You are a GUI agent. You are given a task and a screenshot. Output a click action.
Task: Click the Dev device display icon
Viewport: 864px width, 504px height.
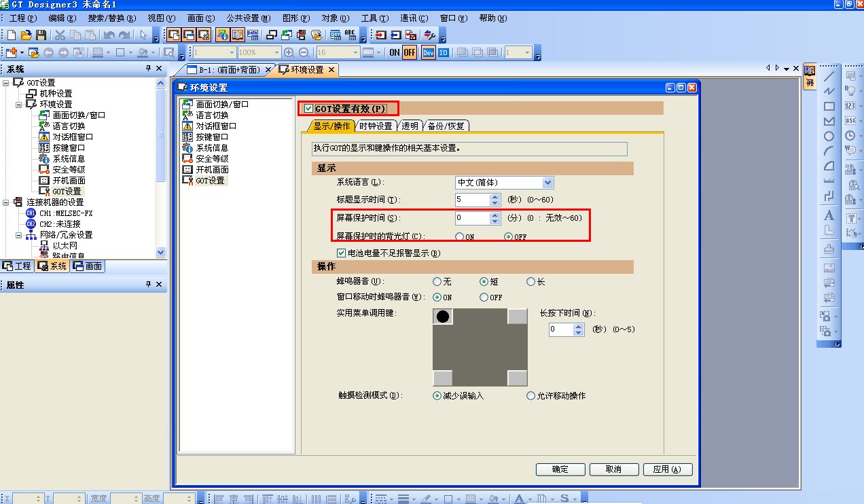pos(428,52)
